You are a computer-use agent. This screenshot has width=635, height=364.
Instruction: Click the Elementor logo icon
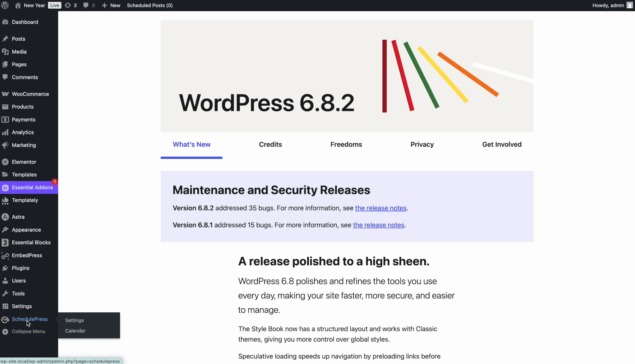click(x=5, y=162)
